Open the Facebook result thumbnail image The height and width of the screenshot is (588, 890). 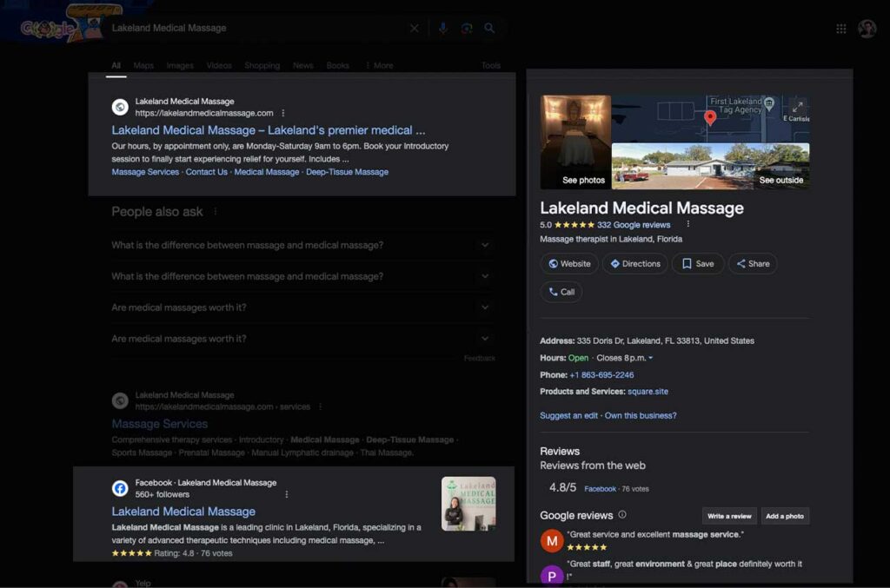pos(468,504)
